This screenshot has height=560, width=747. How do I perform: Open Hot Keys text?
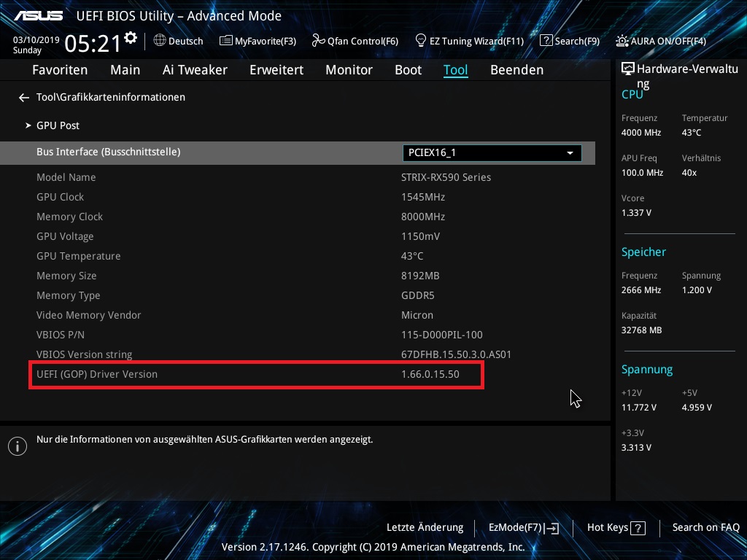click(608, 528)
